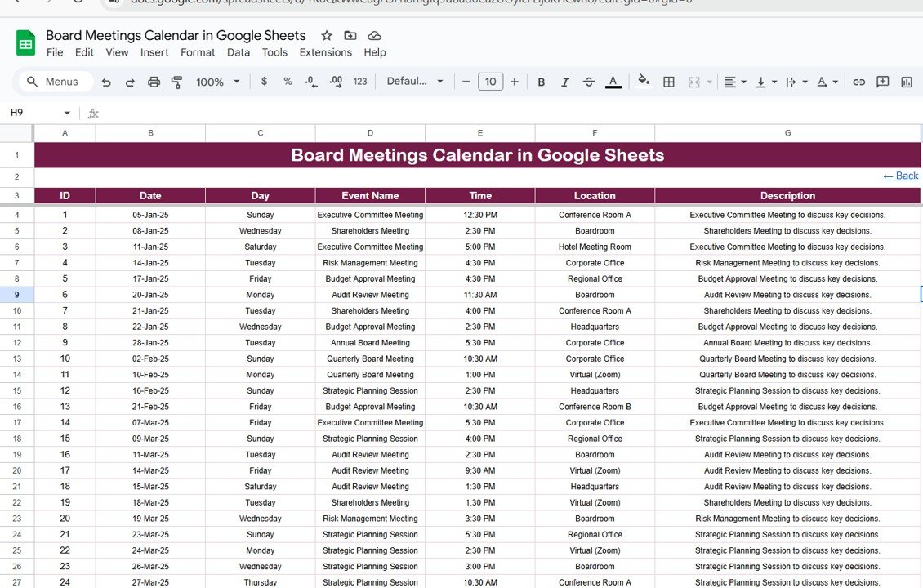Star this spreadsheet document
923x588 pixels.
click(327, 35)
